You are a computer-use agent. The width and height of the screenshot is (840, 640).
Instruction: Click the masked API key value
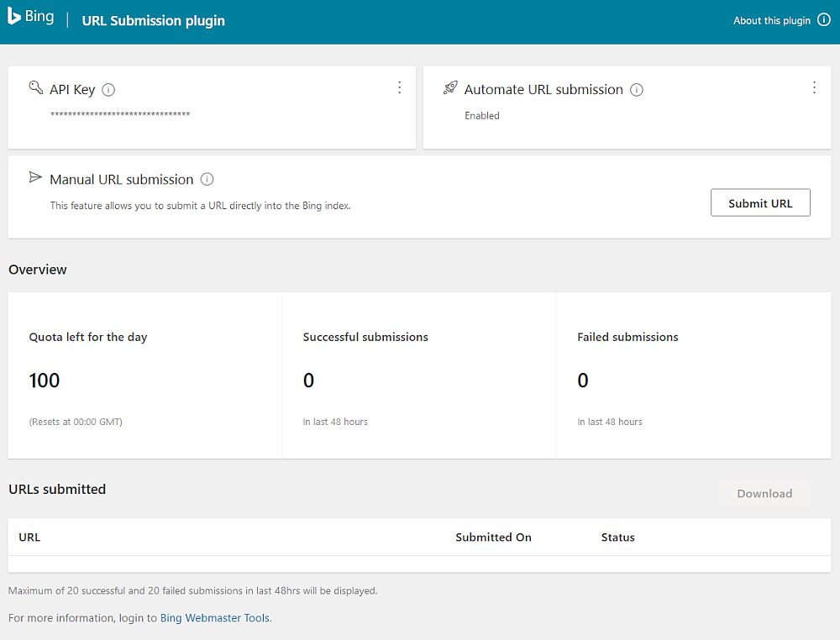120,114
